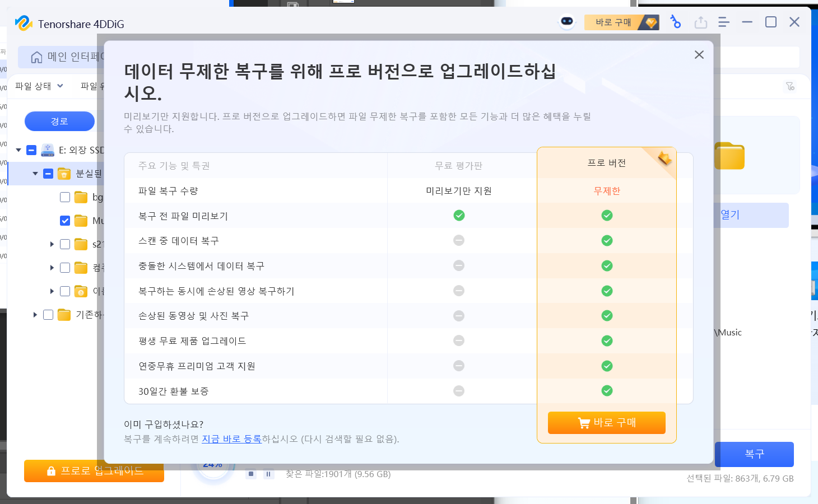Go to the 메인 인터페이스 tab
The height and width of the screenshot is (504, 818).
62,57
